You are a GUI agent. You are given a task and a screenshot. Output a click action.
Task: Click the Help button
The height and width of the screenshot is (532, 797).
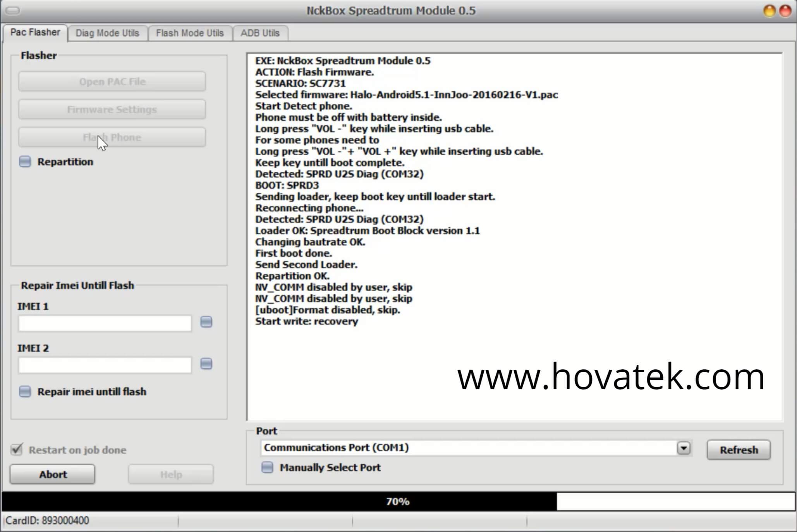(x=171, y=474)
